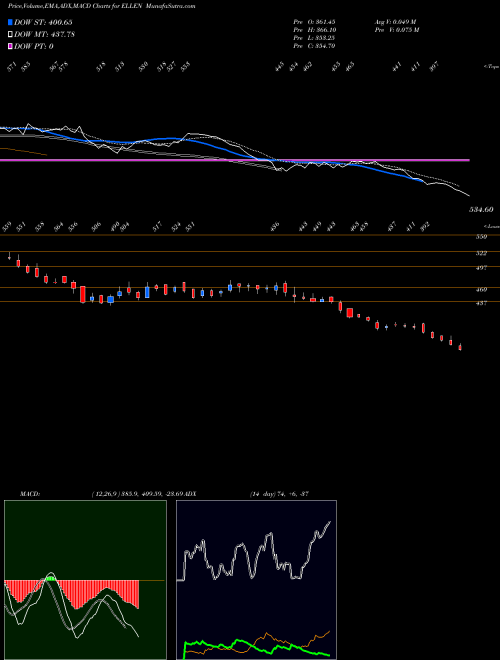Click the green highlight at MACD zero line
This screenshot has width=500, height=660.
click(x=51, y=579)
